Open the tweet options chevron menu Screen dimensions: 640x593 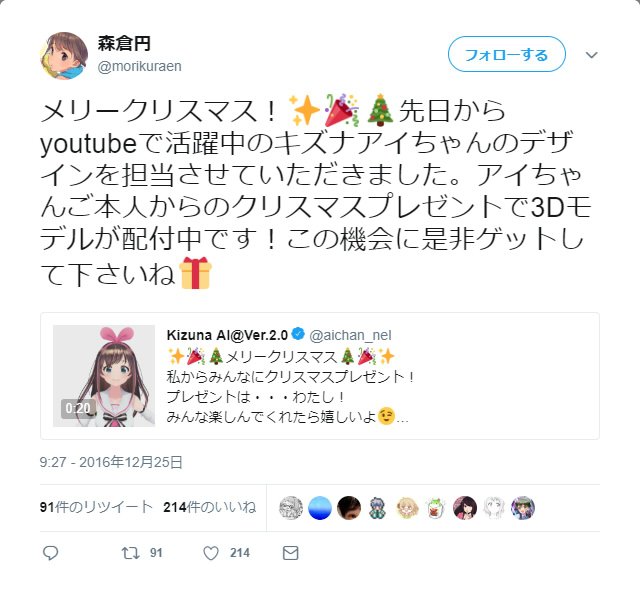click(x=591, y=55)
